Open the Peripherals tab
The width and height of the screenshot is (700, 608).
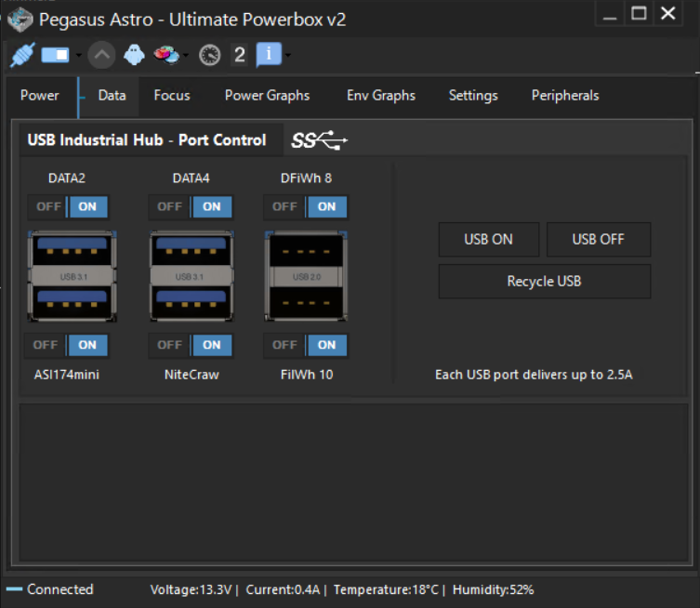[564, 96]
